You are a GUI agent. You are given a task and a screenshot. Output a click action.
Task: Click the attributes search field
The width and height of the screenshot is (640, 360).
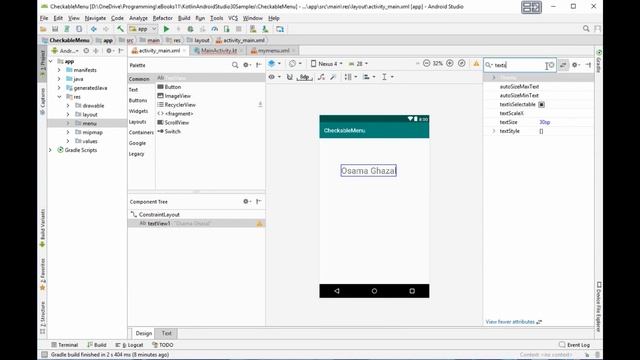click(x=519, y=65)
